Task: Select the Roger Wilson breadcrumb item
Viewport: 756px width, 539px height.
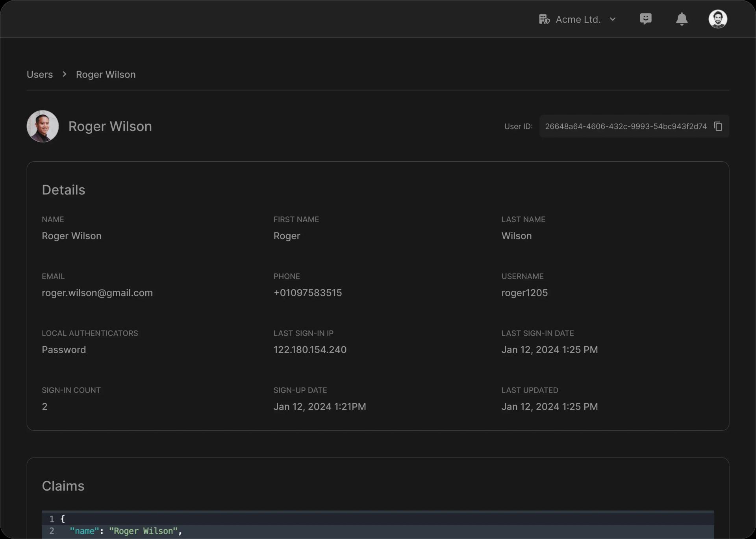Action: (106, 74)
